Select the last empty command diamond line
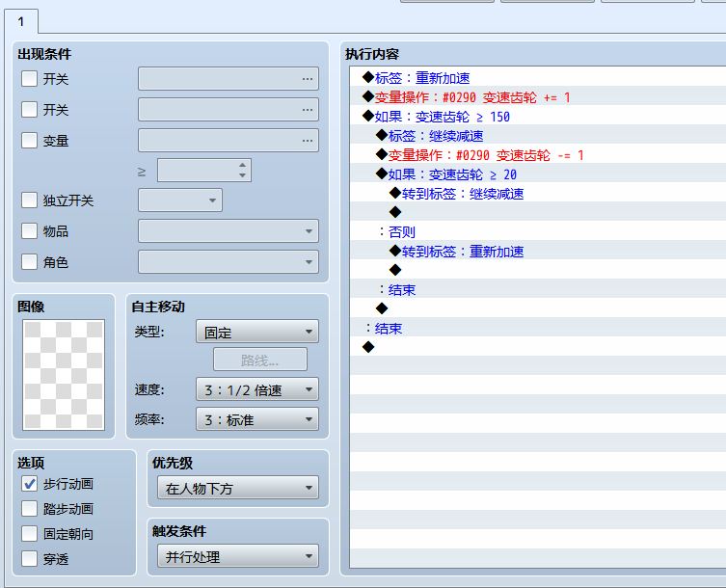 coord(538,347)
